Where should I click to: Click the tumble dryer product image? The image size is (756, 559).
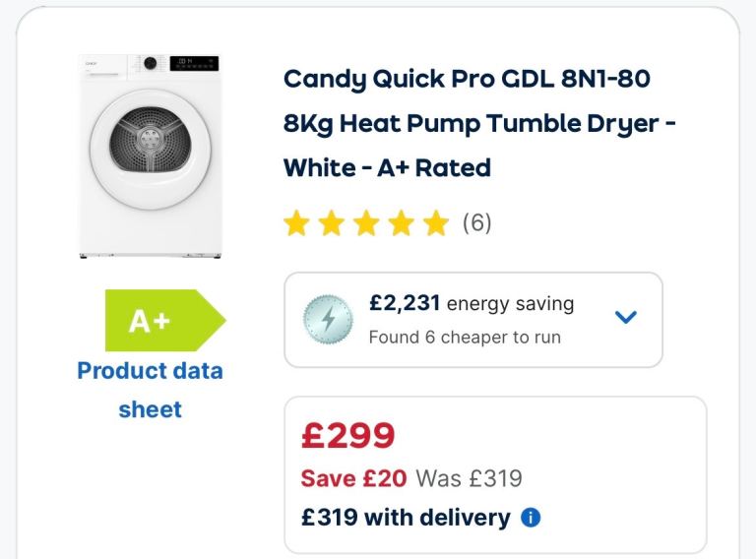[x=150, y=156]
